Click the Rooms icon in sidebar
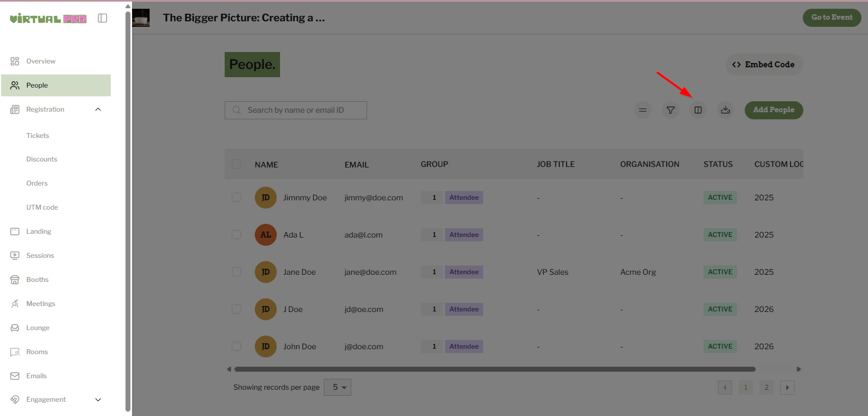 coord(15,352)
